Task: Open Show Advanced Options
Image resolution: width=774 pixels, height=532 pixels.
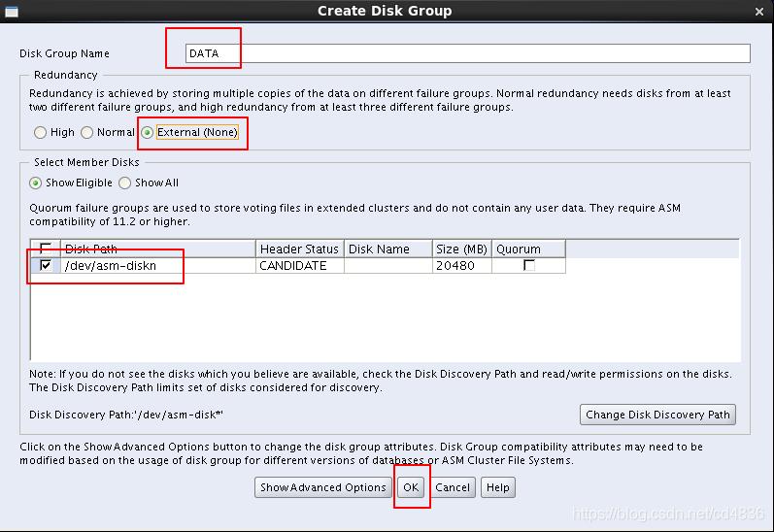Action: (322, 487)
